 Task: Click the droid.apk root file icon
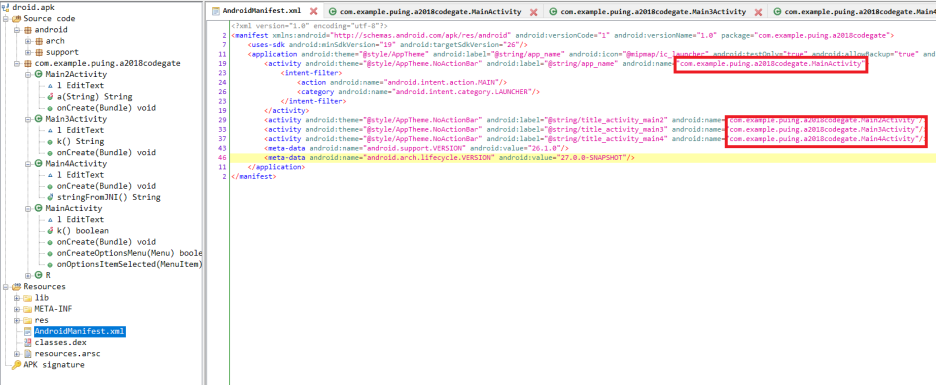(4, 8)
